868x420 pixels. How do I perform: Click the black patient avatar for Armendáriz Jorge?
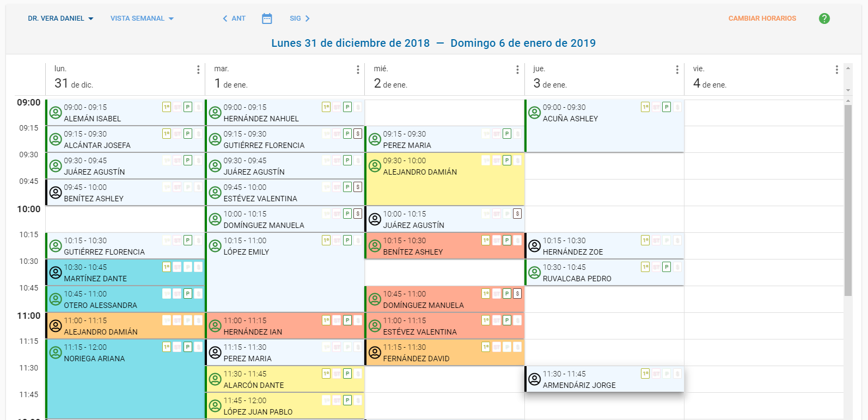pyautogui.click(x=534, y=379)
